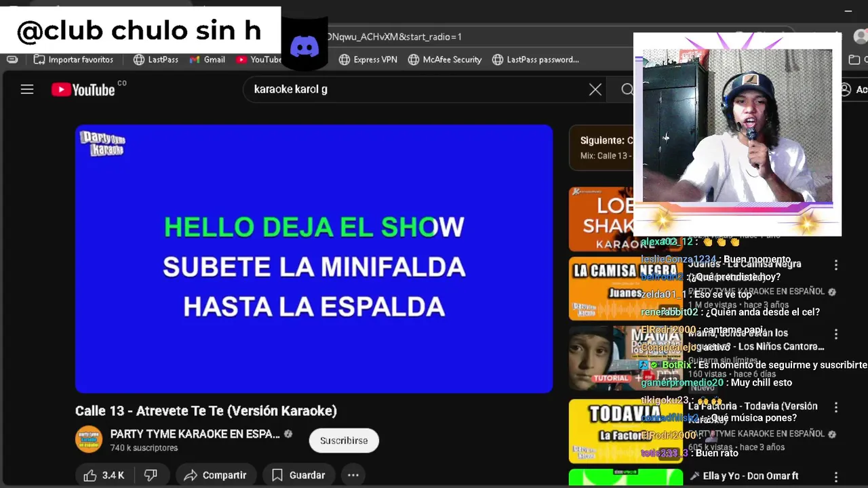
Task: Open La Camisa Negra Juanes thumbnail
Action: pyautogui.click(x=625, y=288)
